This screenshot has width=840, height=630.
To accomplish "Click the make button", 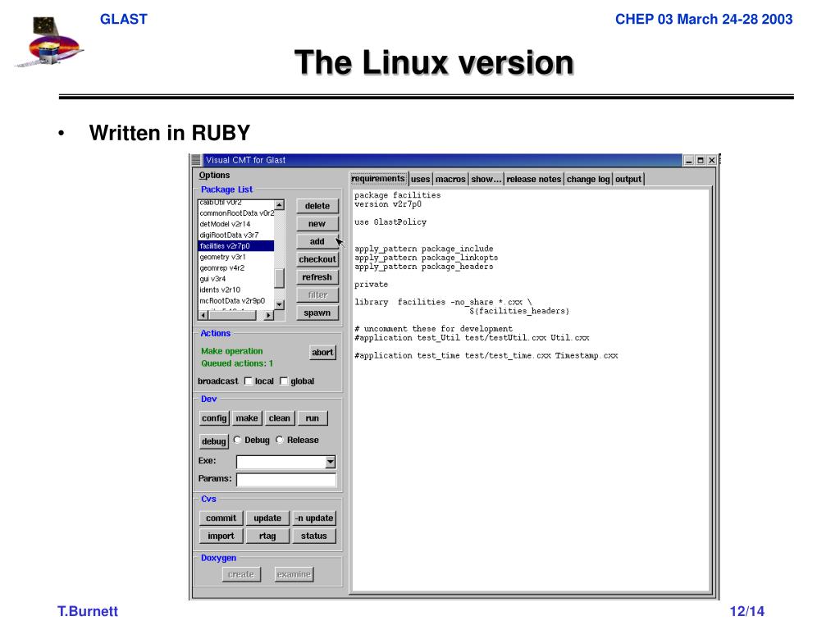I will pos(247,418).
